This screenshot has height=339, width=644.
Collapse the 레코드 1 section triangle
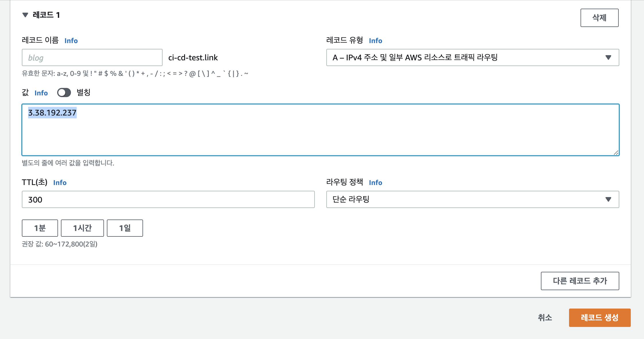pyautogui.click(x=25, y=15)
